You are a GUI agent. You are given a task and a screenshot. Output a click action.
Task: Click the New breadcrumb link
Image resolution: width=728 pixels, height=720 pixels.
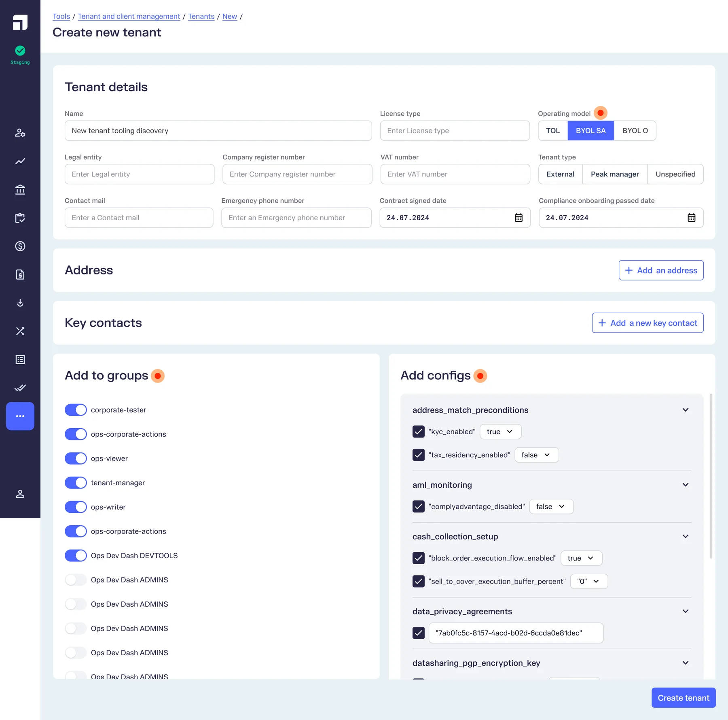click(230, 16)
